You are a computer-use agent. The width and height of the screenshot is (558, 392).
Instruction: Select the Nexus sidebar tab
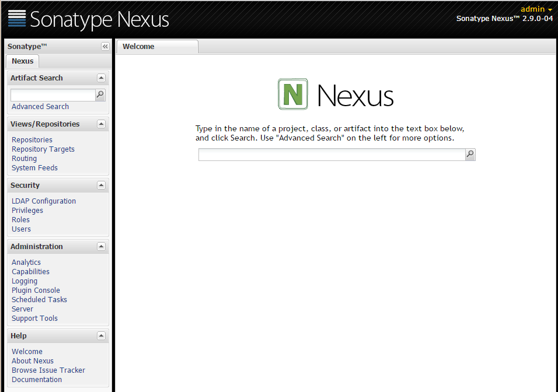coord(22,61)
